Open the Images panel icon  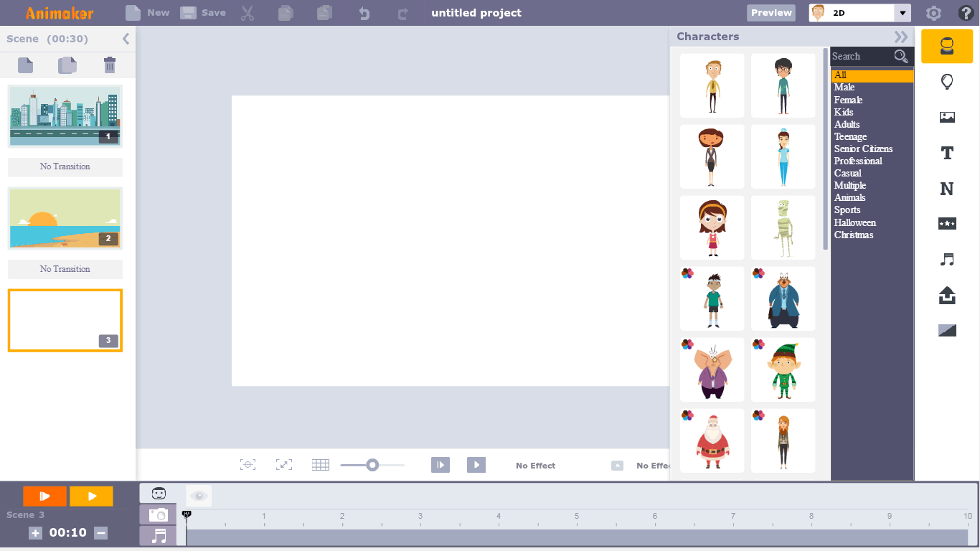point(947,117)
